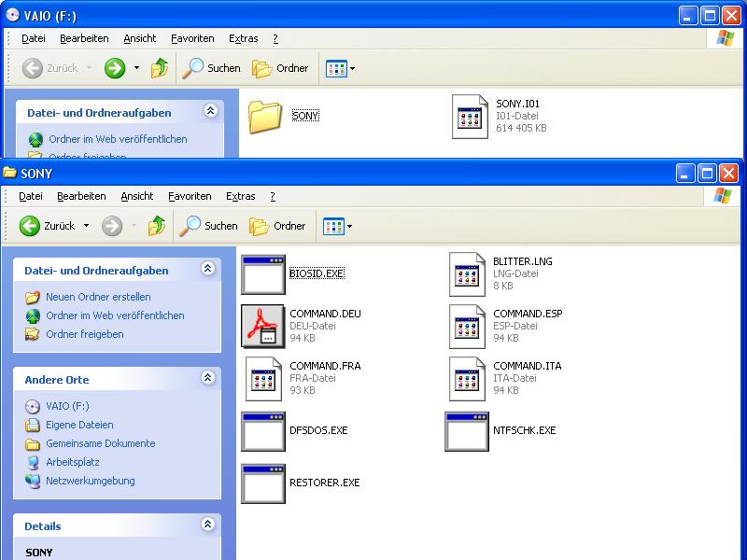The width and height of the screenshot is (747, 560).
Task: Expand views dropdown arrow in VAIO window
Action: (353, 68)
